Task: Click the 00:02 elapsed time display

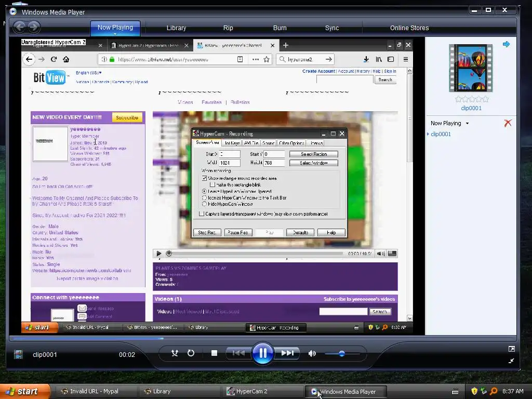Action: (x=127, y=354)
